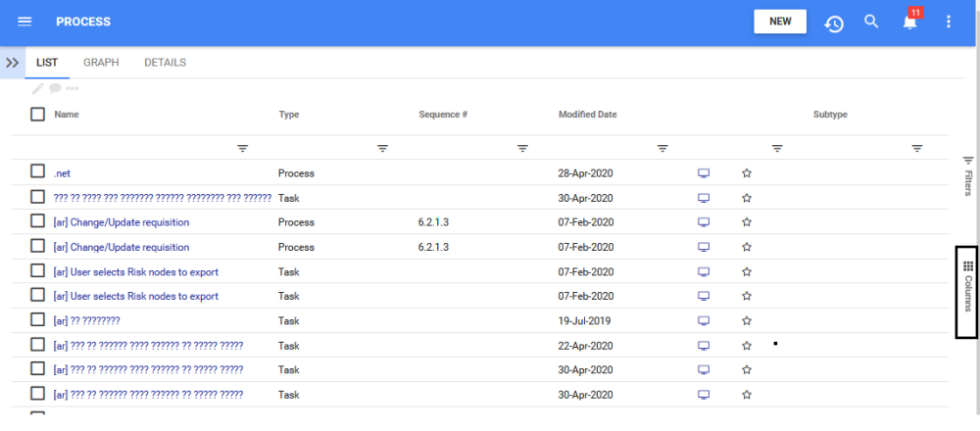
Task: Open the Columns side panel
Action: [967, 292]
